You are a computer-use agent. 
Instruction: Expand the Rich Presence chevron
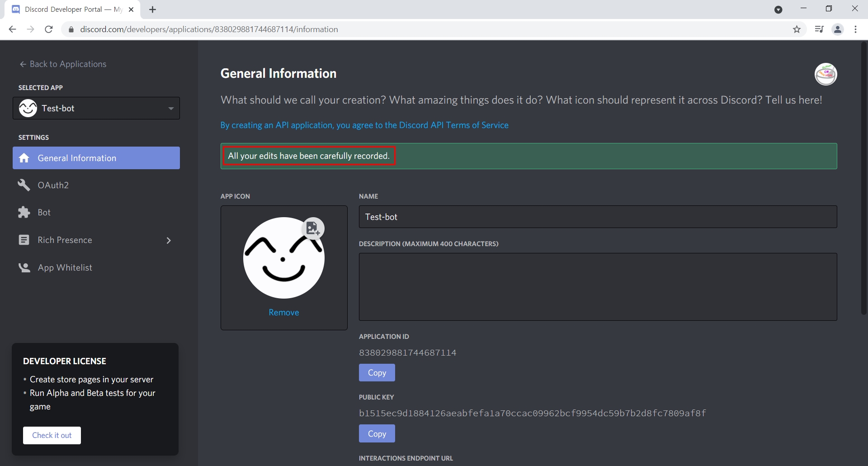tap(169, 240)
